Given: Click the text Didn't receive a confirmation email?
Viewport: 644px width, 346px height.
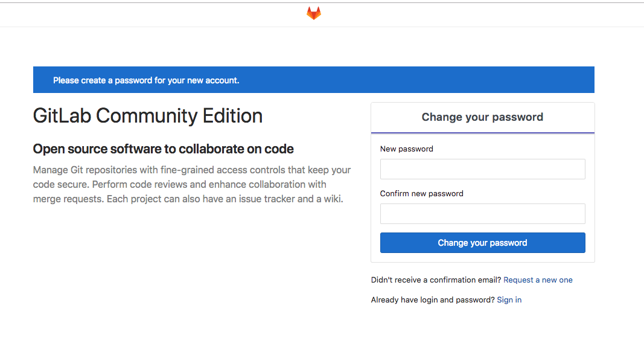Looking at the screenshot, I should tap(436, 280).
